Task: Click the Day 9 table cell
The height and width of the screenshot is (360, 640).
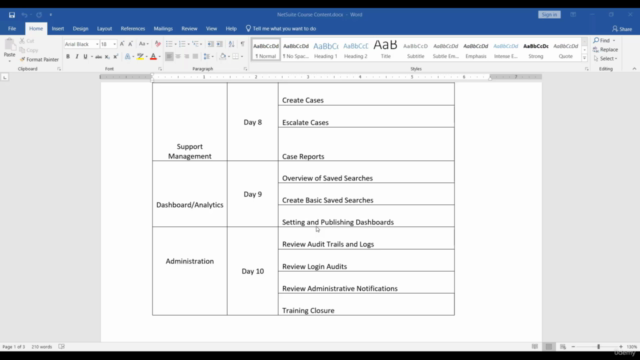Action: coord(253,194)
